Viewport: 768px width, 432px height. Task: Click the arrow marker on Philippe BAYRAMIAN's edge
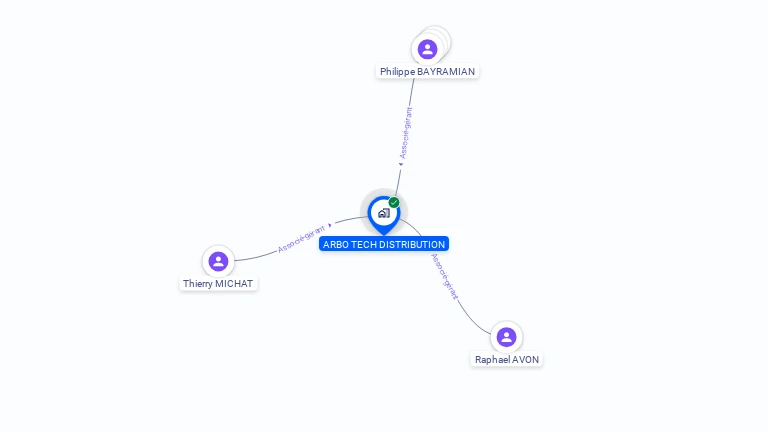401,164
